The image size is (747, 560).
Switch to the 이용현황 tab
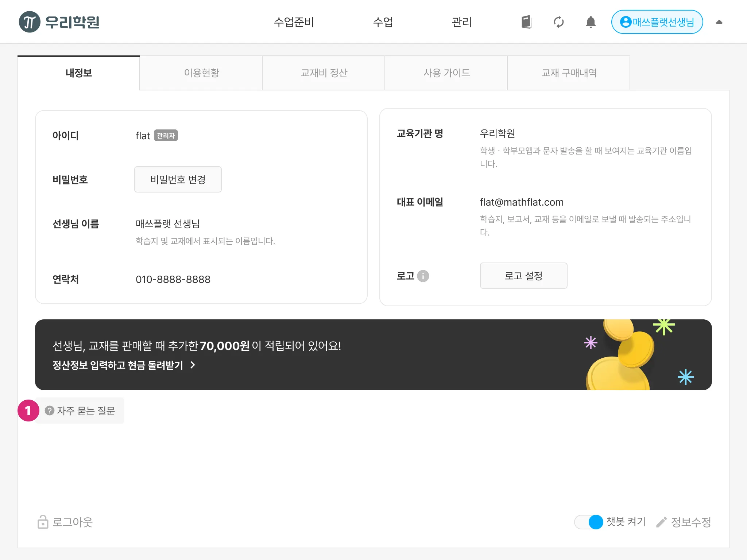[201, 73]
